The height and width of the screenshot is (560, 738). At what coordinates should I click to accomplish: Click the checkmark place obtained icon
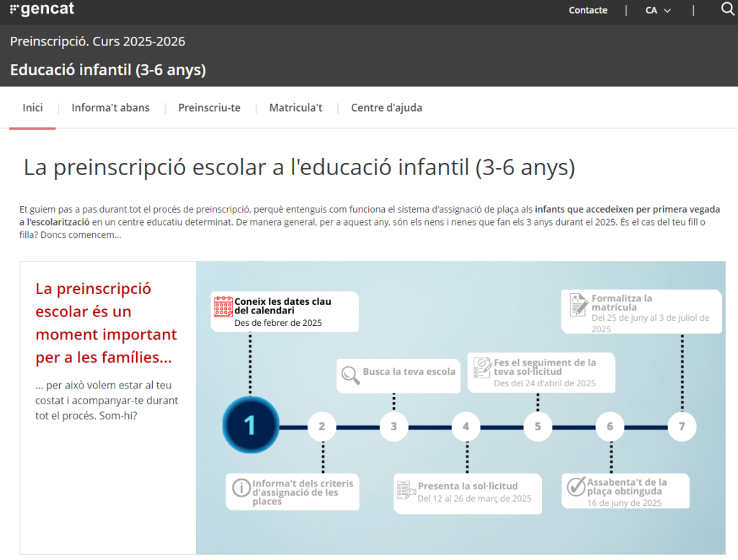[576, 487]
